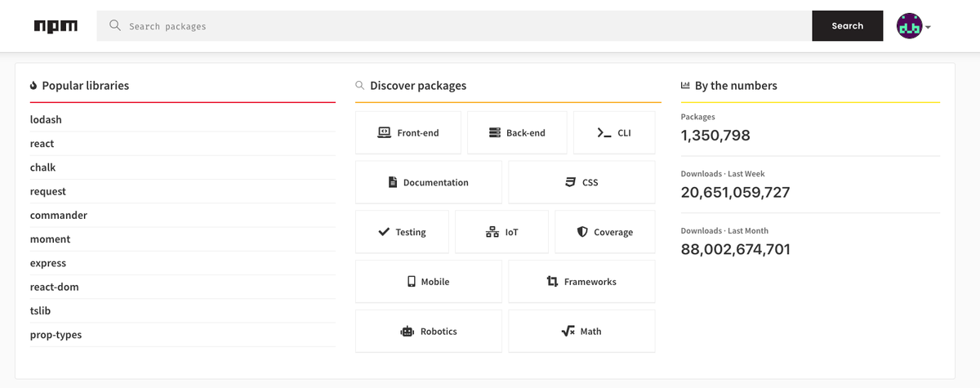Click the Front-end laptop icon
This screenshot has height=388, width=980.
point(384,132)
